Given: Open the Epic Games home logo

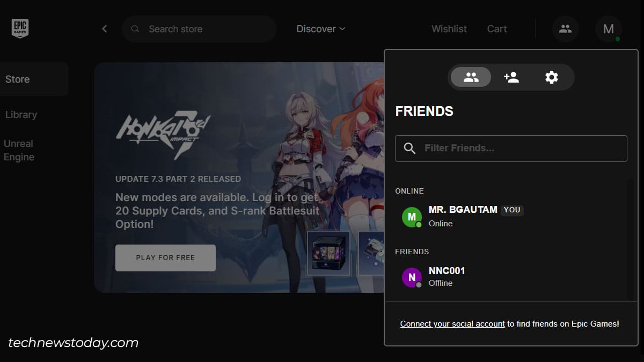Looking at the screenshot, I should 19,28.
